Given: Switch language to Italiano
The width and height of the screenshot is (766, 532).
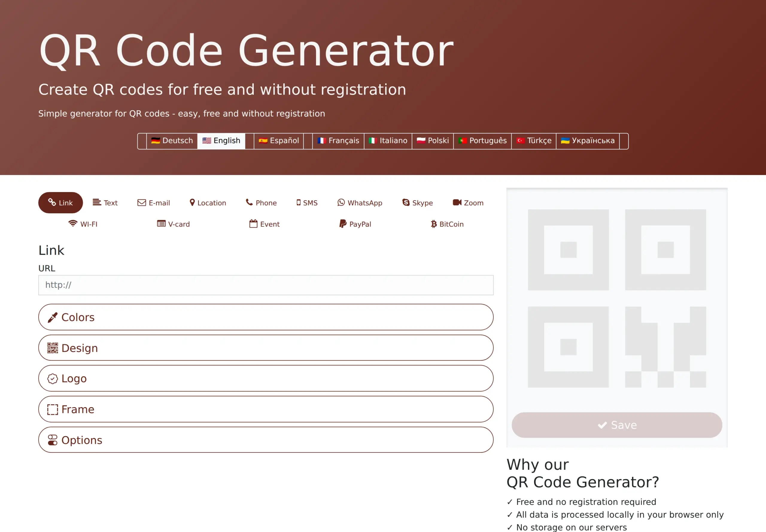Looking at the screenshot, I should [x=388, y=141].
